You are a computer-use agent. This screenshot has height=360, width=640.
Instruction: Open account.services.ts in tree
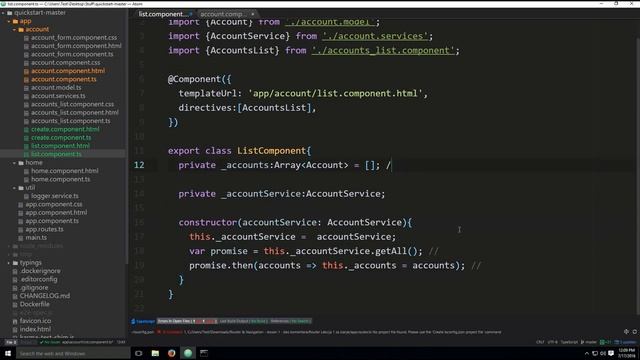coord(58,96)
